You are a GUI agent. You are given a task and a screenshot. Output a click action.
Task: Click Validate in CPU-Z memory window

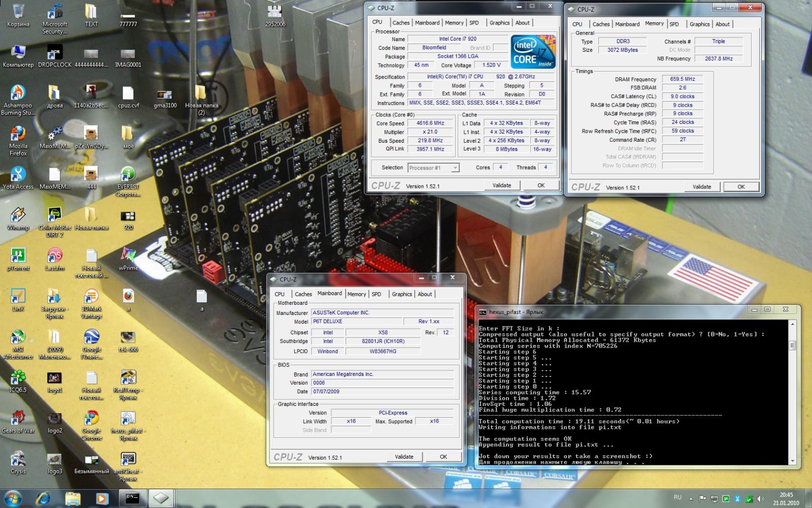coord(702,187)
